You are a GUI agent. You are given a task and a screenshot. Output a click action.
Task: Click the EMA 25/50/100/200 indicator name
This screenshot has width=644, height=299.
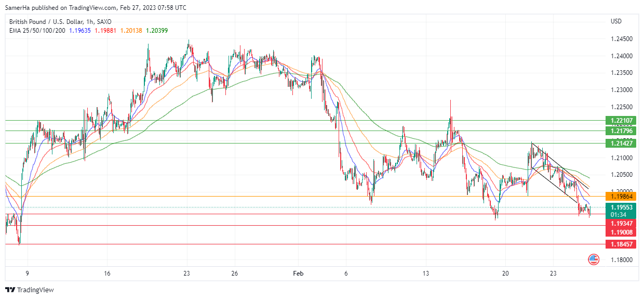[x=37, y=30]
